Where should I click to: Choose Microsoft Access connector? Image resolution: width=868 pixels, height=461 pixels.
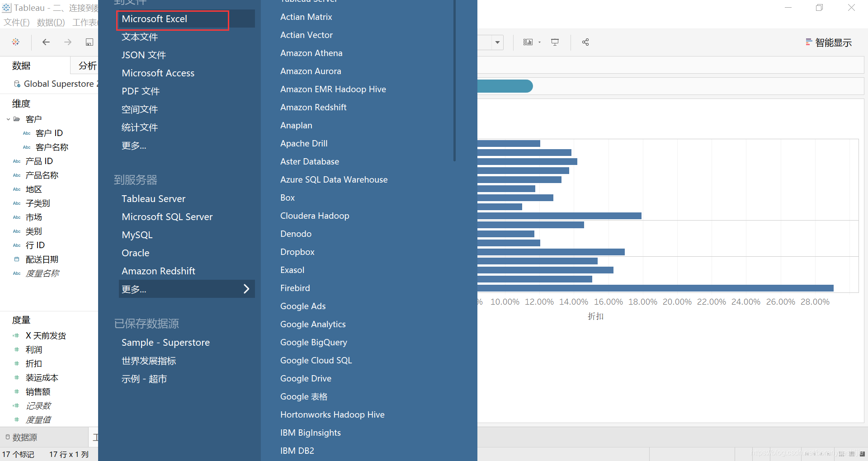(158, 73)
